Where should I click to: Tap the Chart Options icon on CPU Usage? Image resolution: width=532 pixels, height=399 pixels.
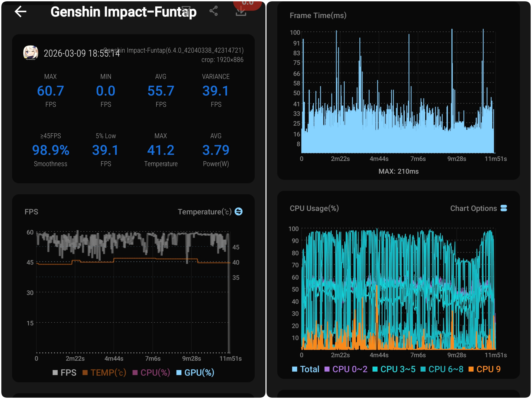[504, 208]
